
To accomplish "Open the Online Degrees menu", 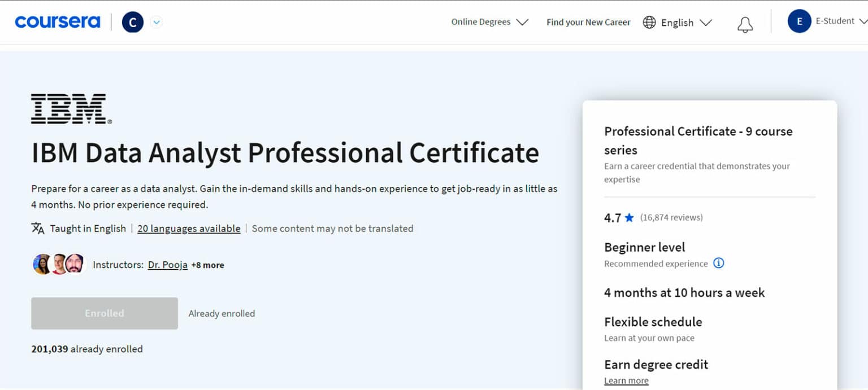I will tap(489, 22).
